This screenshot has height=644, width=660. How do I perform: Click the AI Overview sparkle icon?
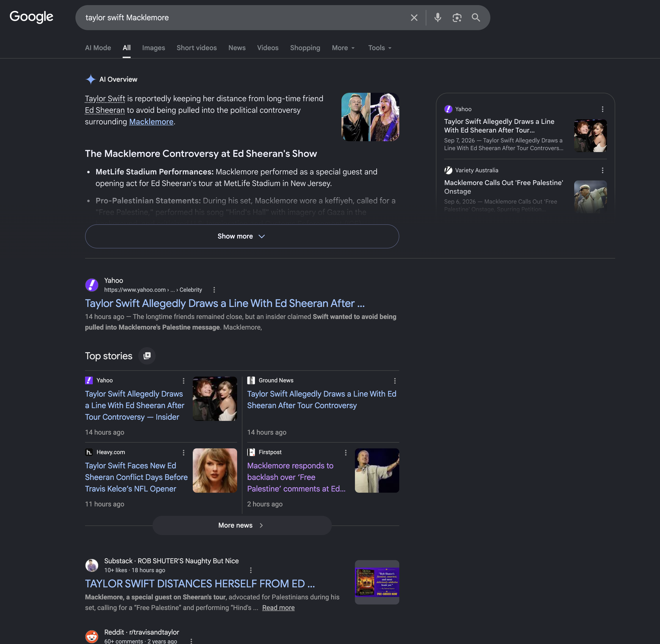[90, 79]
